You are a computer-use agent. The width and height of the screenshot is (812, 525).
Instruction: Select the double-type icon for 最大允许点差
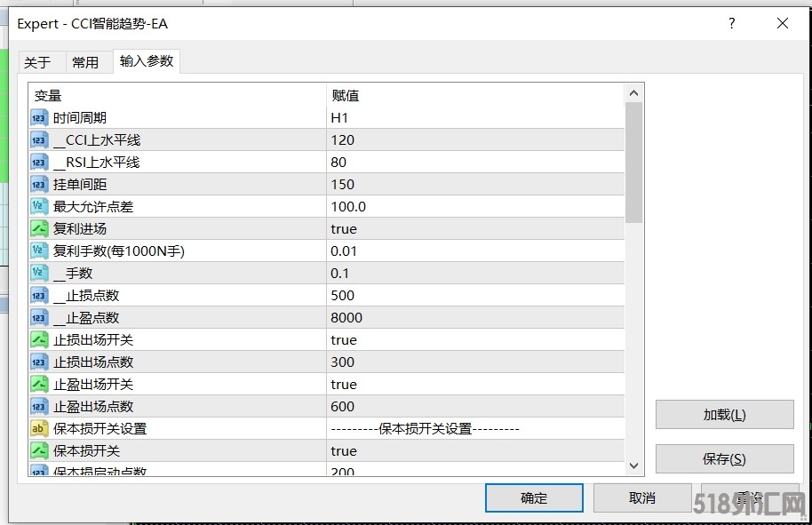coord(39,207)
